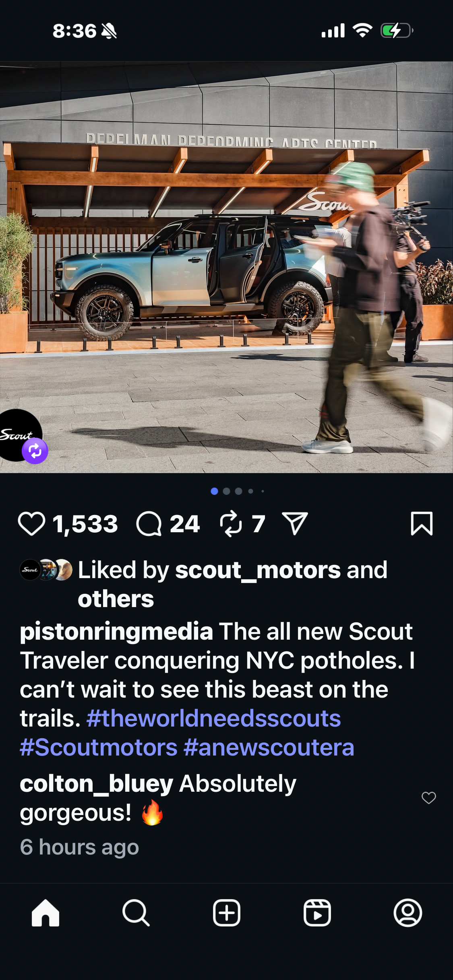Viewport: 453px width, 980px height.
Task: Open the Search tab magnifier
Action: [136, 913]
